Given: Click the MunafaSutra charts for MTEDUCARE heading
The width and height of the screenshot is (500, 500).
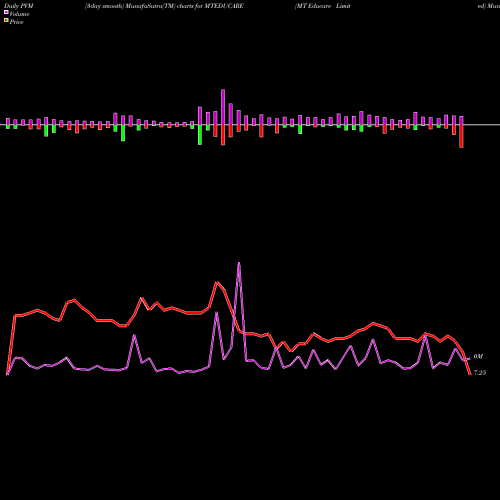Looking at the screenshot, I should click(x=164, y=6).
